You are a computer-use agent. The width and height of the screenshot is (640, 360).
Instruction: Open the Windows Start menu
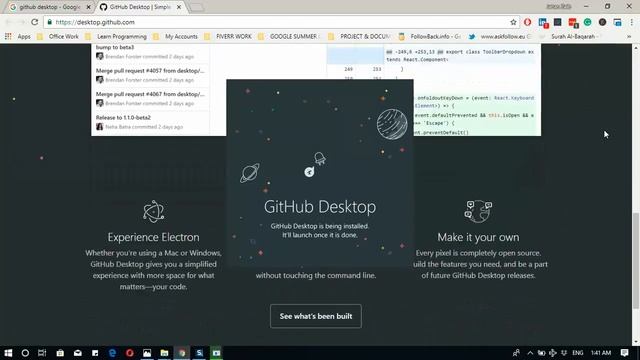tap(8, 353)
